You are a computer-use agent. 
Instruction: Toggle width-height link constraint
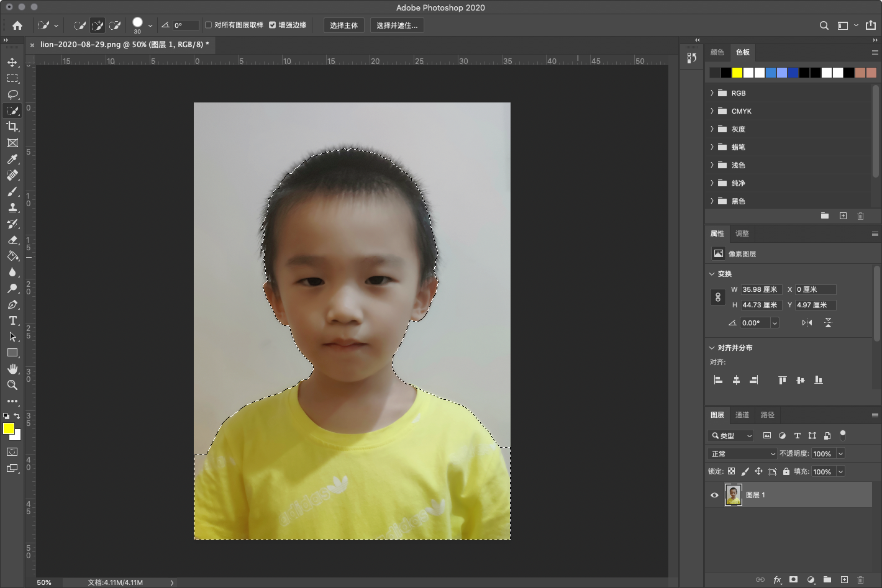coord(718,297)
